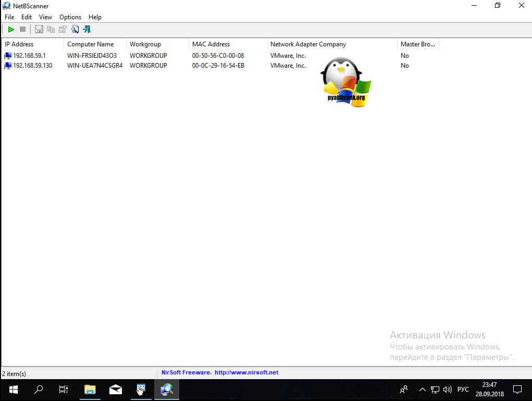Click the Properties toolbar icon

pyautogui.click(x=63, y=30)
